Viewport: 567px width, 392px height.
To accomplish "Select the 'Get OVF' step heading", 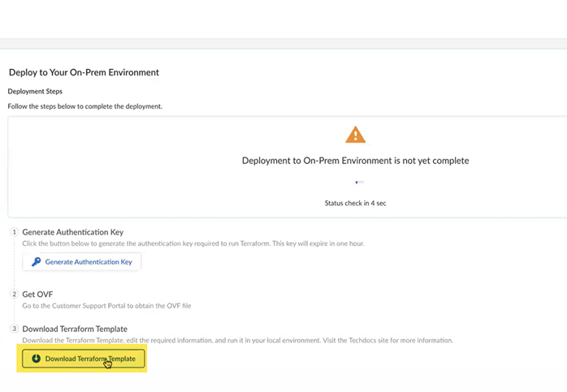I will (x=38, y=294).
